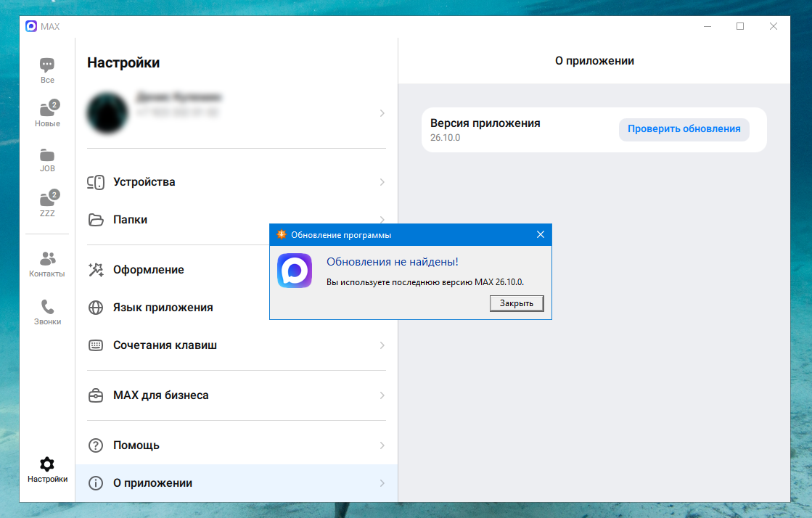Select the Настройки gear icon
Image resolution: width=812 pixels, height=518 pixels.
click(x=47, y=464)
